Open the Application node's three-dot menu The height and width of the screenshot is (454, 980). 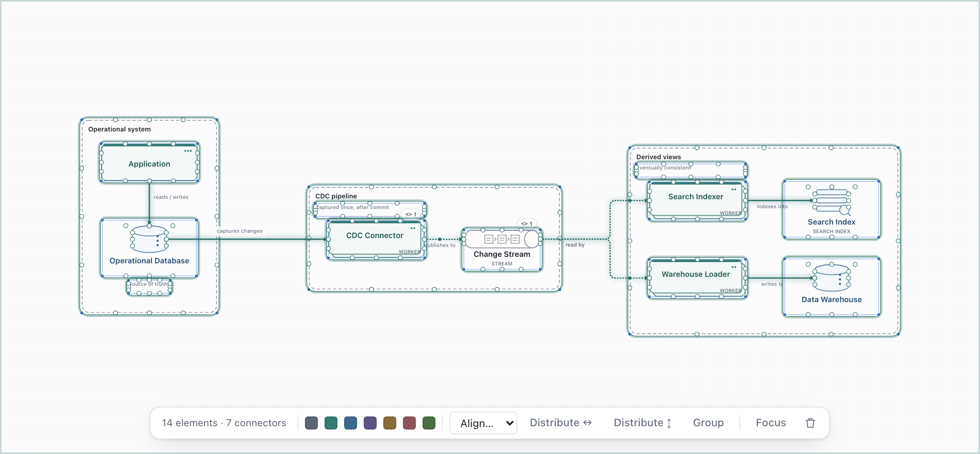188,151
